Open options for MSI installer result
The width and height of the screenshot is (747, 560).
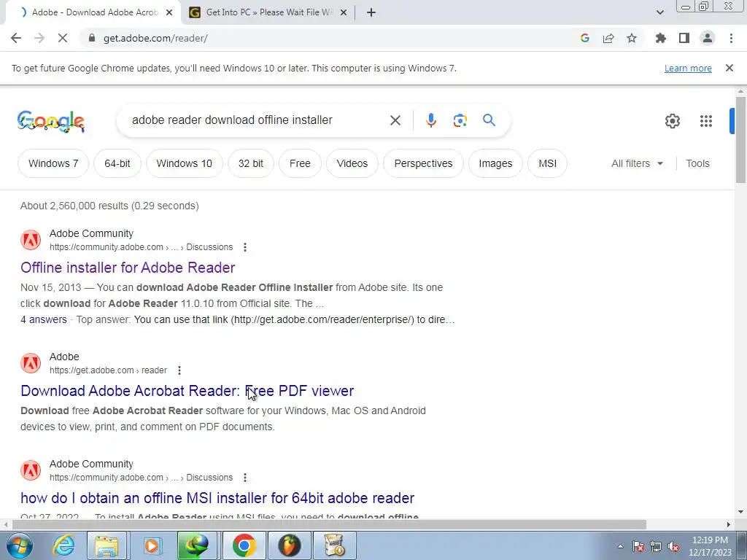tap(245, 478)
